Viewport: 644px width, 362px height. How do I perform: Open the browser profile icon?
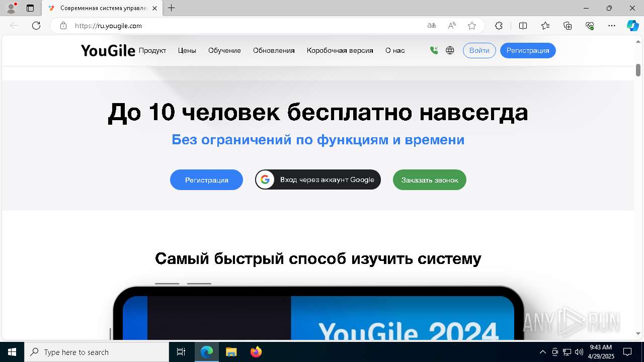[x=11, y=8]
